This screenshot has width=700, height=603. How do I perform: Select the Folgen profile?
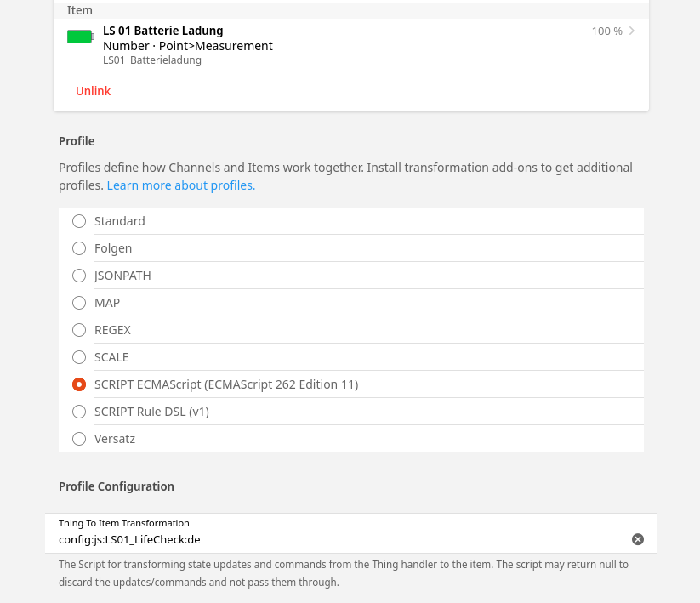79,248
